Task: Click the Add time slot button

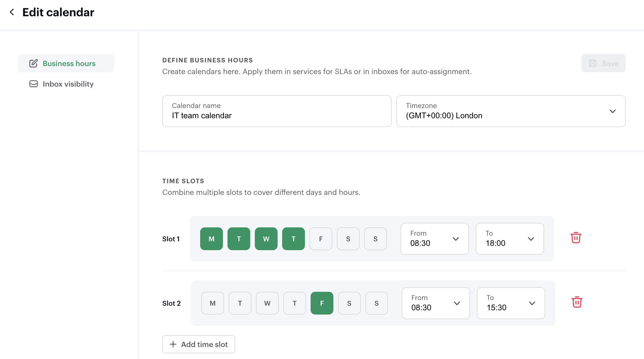Action: point(199,344)
